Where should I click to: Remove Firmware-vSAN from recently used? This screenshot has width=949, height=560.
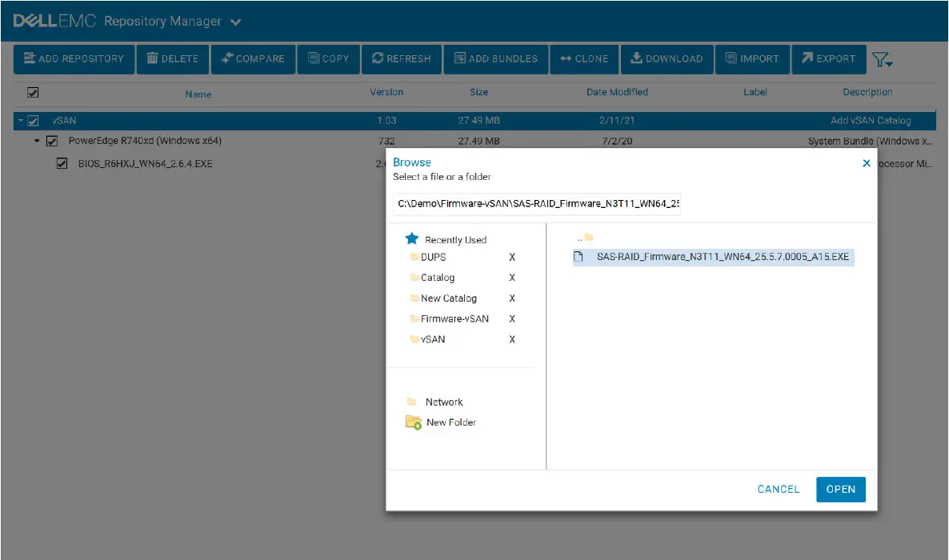tap(512, 319)
